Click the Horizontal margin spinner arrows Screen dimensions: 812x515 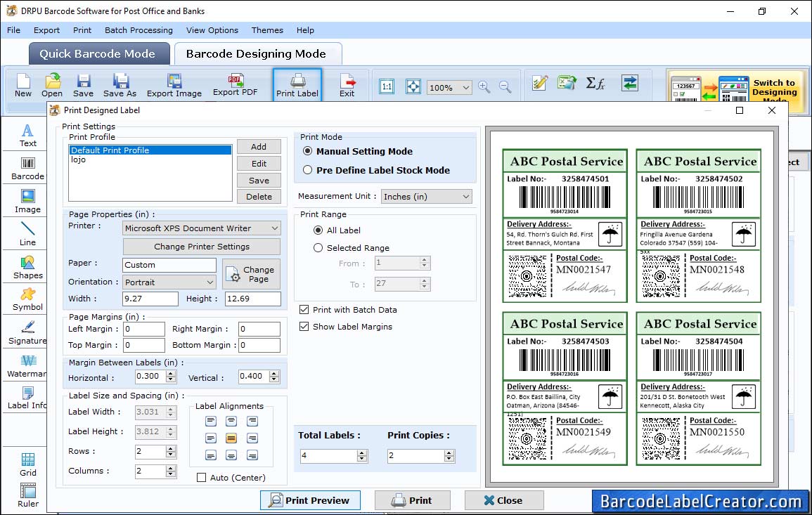171,377
